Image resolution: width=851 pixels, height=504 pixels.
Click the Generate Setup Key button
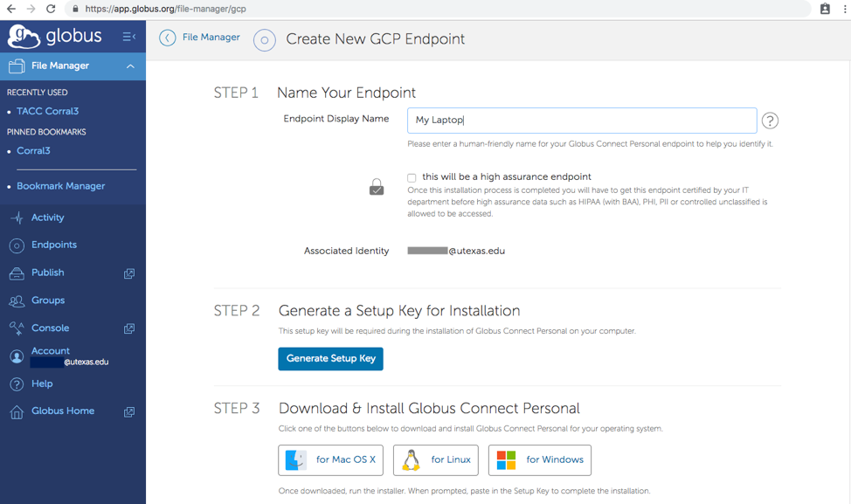tap(330, 359)
